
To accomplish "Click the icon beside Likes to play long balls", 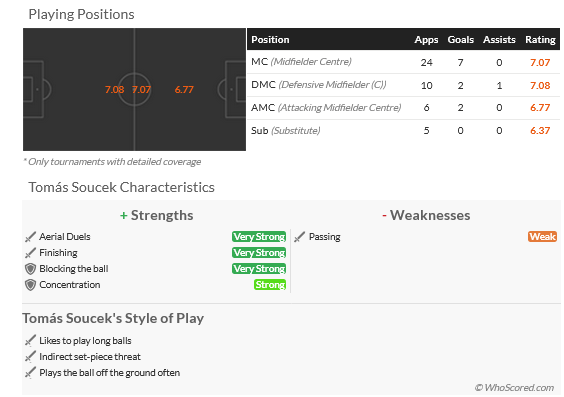I will point(31,340).
